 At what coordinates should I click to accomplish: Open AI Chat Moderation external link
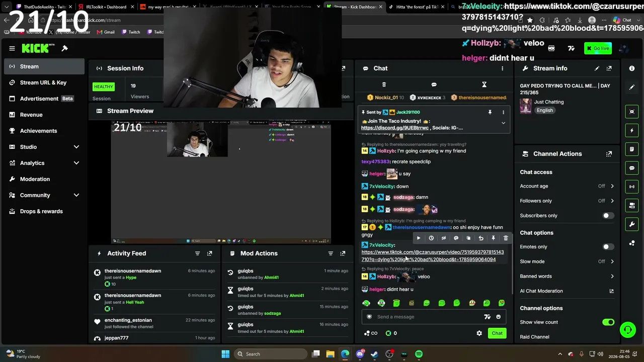pyautogui.click(x=612, y=291)
